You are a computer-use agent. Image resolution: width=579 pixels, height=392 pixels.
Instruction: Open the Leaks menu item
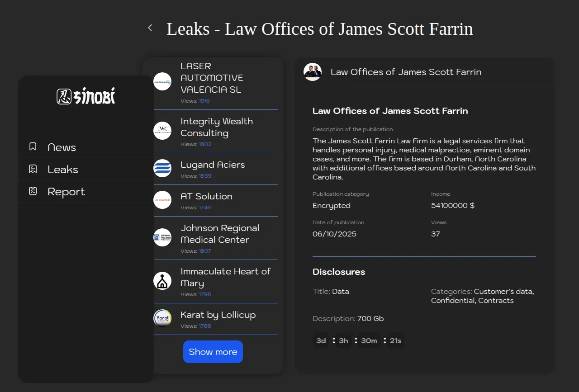(63, 170)
